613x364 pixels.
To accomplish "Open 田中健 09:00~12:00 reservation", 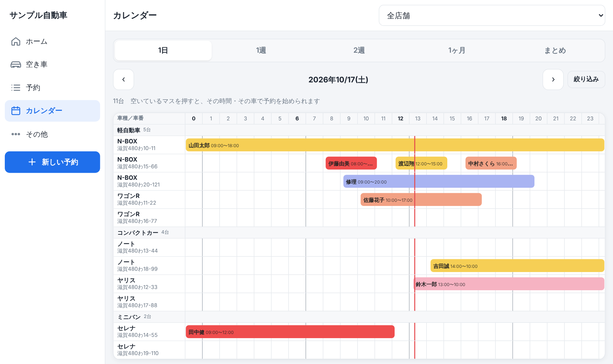I will tap(290, 332).
